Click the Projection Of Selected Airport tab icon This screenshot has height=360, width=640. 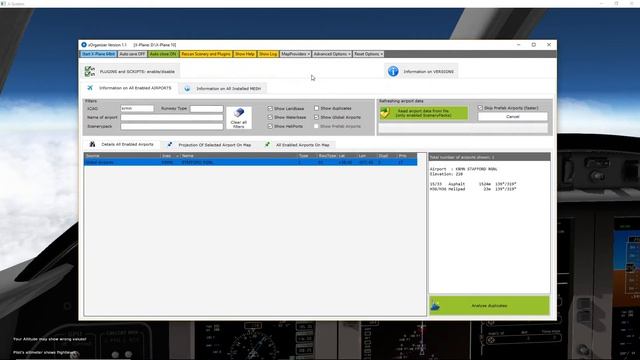170,144
